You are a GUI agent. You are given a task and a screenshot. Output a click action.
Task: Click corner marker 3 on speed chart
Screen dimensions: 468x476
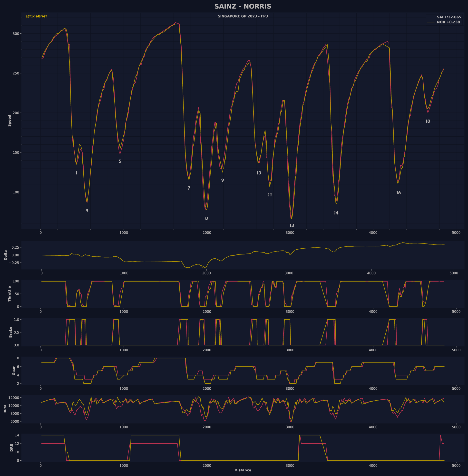pyautogui.click(x=87, y=211)
